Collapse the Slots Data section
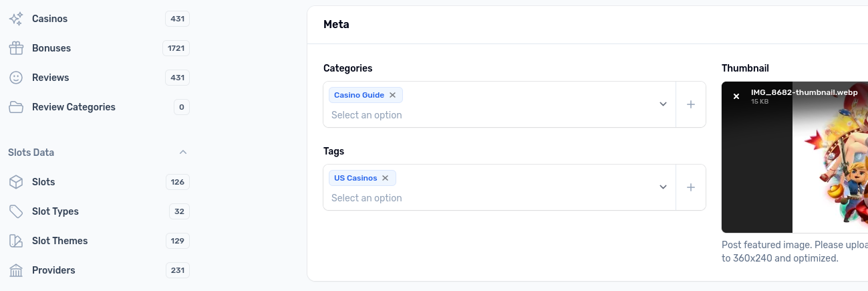868x291 pixels. click(182, 153)
